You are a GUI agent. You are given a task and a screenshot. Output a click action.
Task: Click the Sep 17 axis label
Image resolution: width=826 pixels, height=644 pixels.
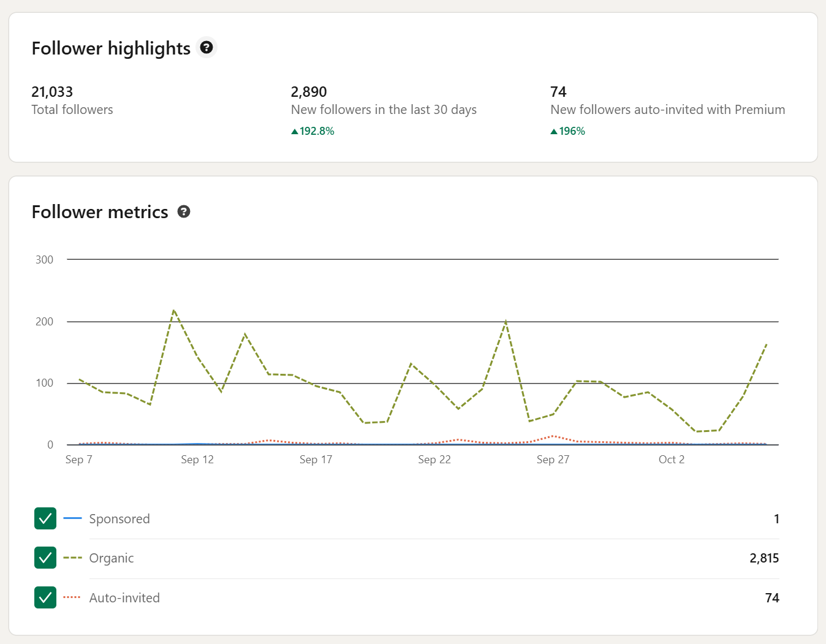[x=316, y=460]
